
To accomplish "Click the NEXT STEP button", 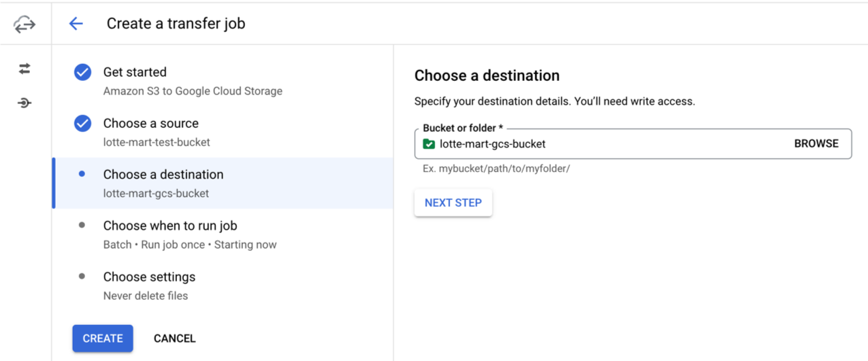I will coord(453,203).
